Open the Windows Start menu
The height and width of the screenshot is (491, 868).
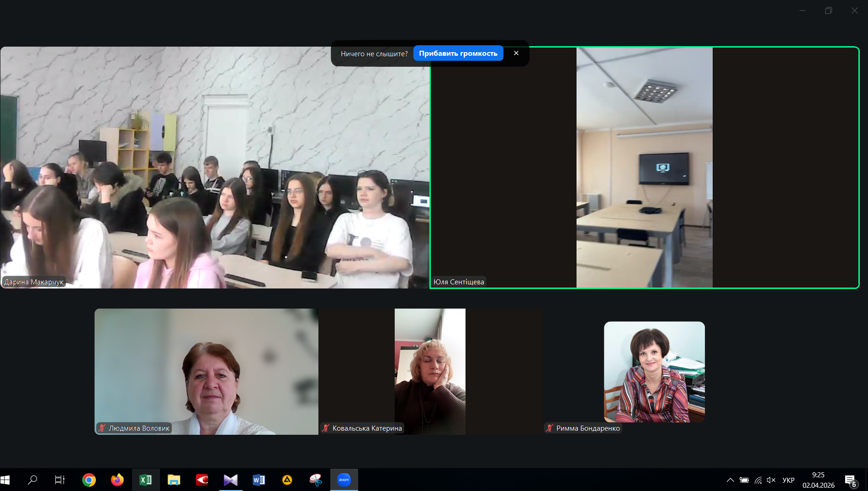pyautogui.click(x=5, y=480)
